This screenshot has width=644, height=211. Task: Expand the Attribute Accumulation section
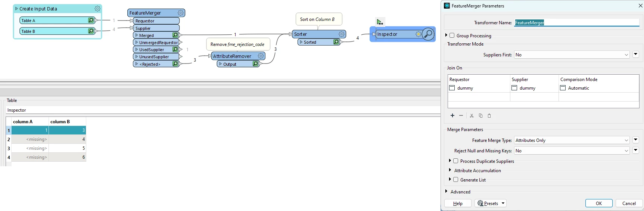pos(450,170)
